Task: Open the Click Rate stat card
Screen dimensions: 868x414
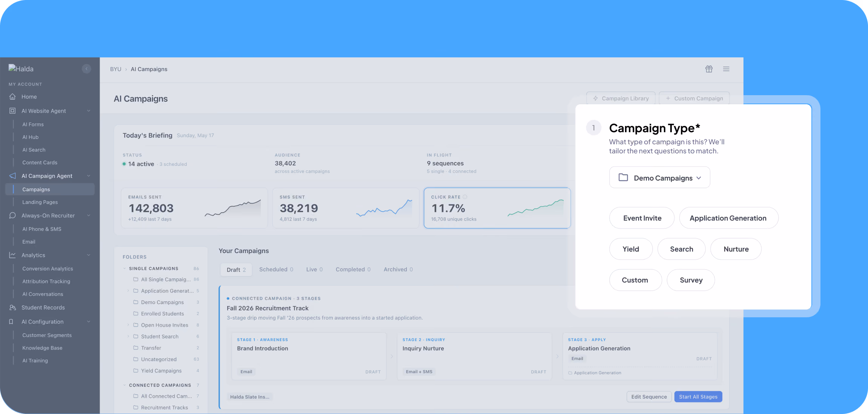Action: (497, 208)
